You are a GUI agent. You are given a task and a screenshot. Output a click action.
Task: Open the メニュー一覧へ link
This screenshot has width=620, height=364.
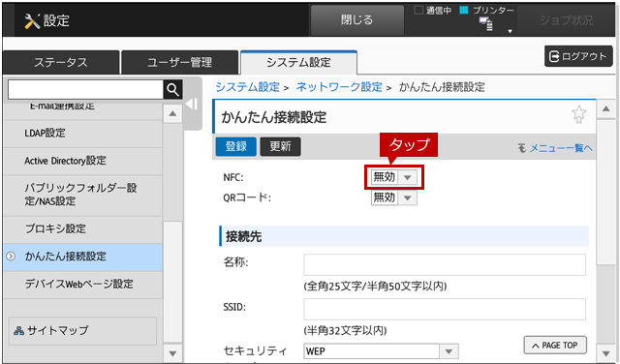[x=555, y=148]
